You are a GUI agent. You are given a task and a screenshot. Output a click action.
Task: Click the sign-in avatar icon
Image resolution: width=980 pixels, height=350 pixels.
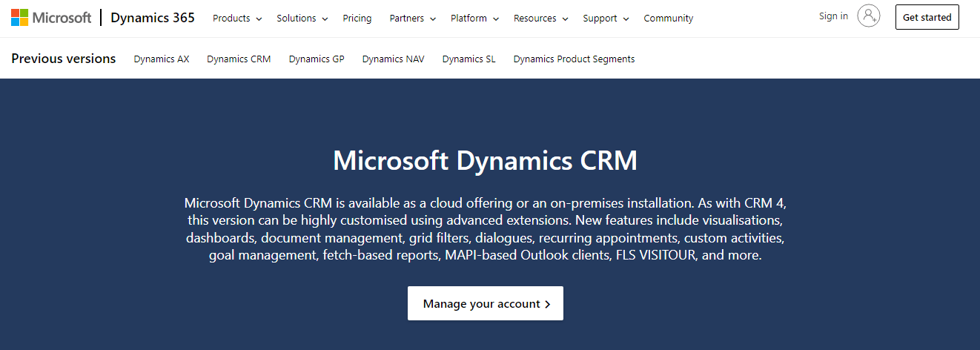click(869, 16)
